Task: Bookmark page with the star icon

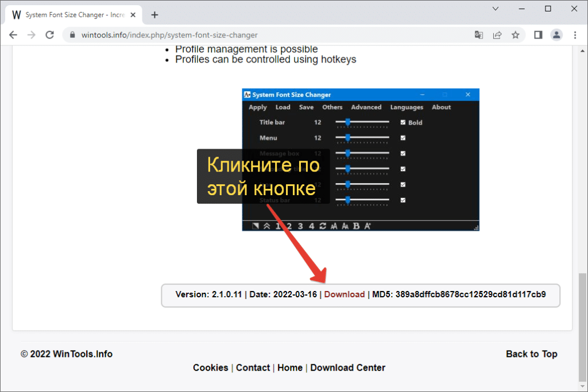Action: pyautogui.click(x=516, y=35)
